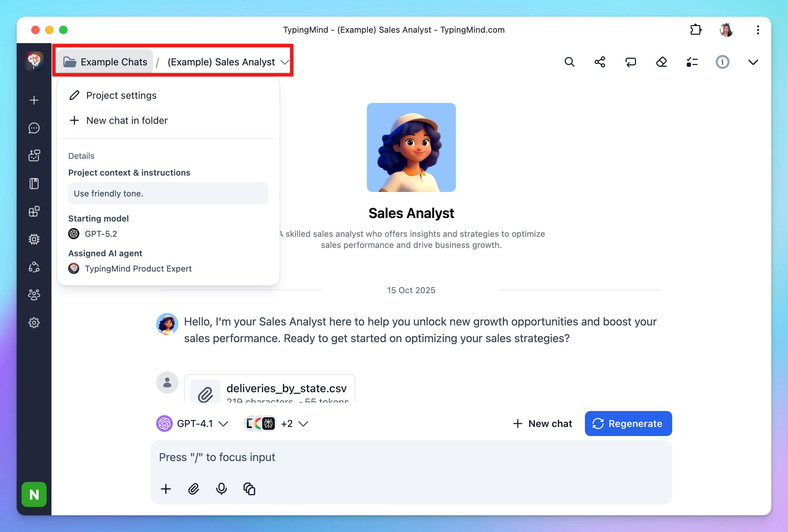Open the teams people icon in sidebar
Screen dimensions: 788x532
coord(34,295)
